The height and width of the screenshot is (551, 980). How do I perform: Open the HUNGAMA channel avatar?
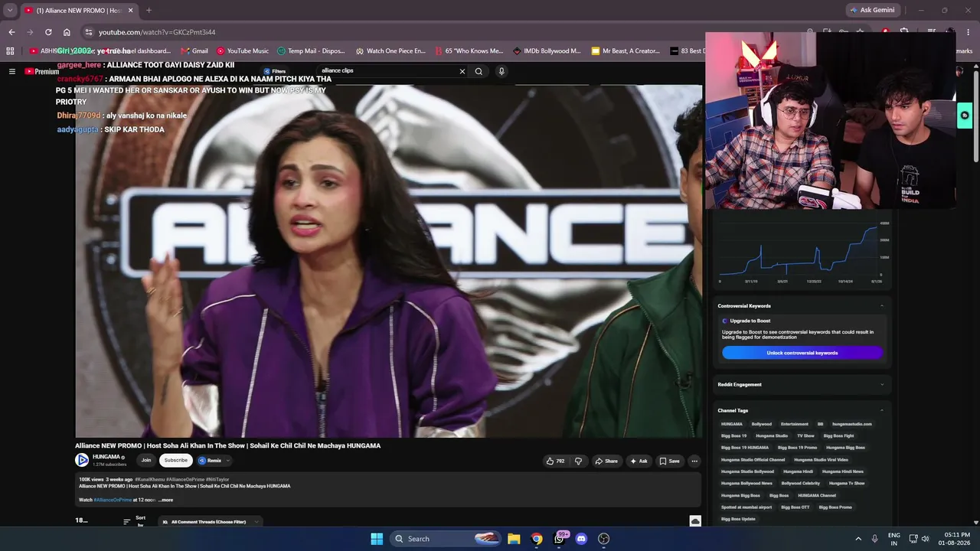(82, 460)
